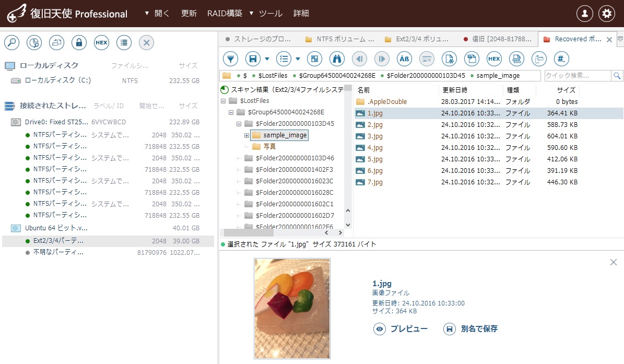Switch to the ストレージのプロ... tab

tap(258, 39)
